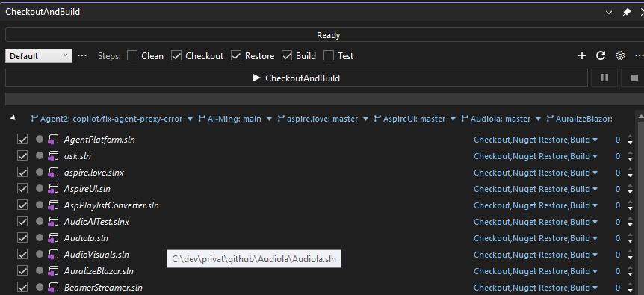Screen dimensions: 644x295
Task: Toggle the Checkout step checkbox
Action: [176, 56]
